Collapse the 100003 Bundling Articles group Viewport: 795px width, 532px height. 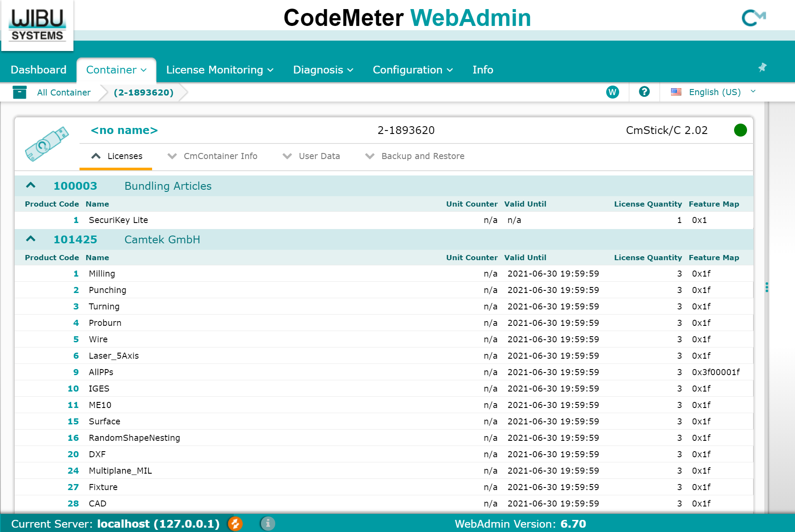point(31,185)
